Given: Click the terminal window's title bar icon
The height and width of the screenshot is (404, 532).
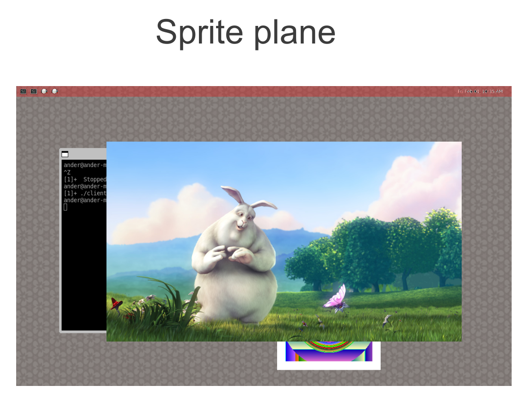Looking at the screenshot, I should coord(65,155).
